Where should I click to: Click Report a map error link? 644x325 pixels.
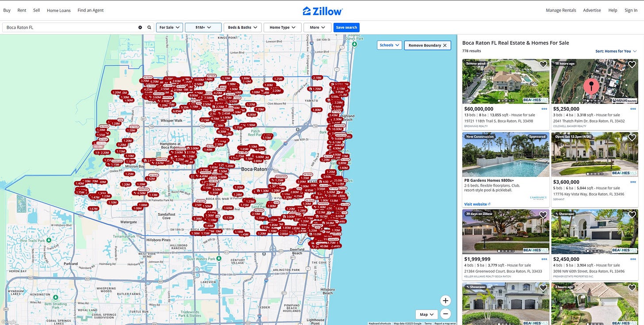pos(445,323)
